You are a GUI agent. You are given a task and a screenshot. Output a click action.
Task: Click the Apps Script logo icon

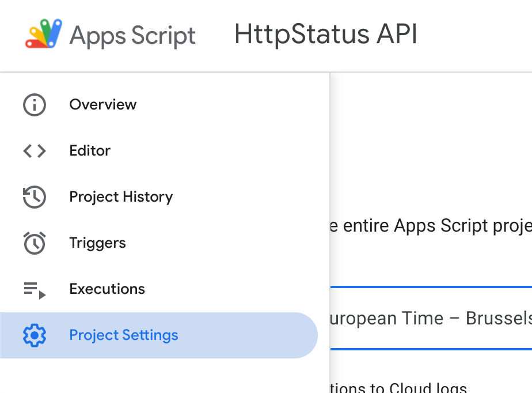point(44,33)
